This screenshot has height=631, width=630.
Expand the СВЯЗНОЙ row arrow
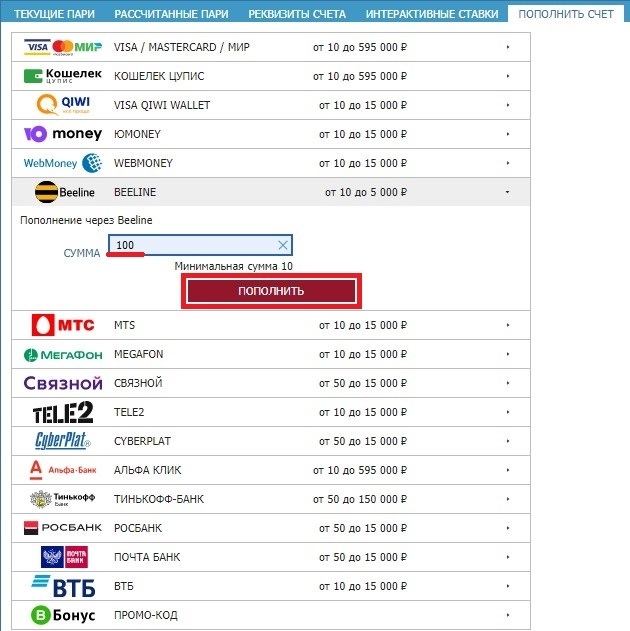point(508,383)
